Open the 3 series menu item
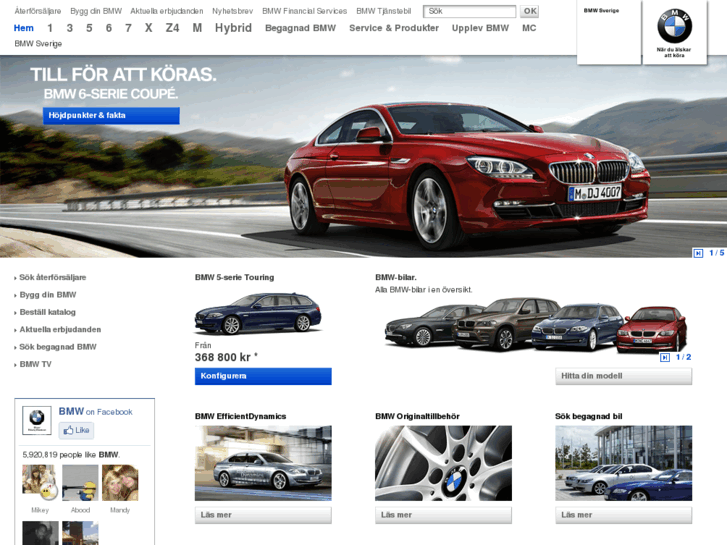 [70, 28]
